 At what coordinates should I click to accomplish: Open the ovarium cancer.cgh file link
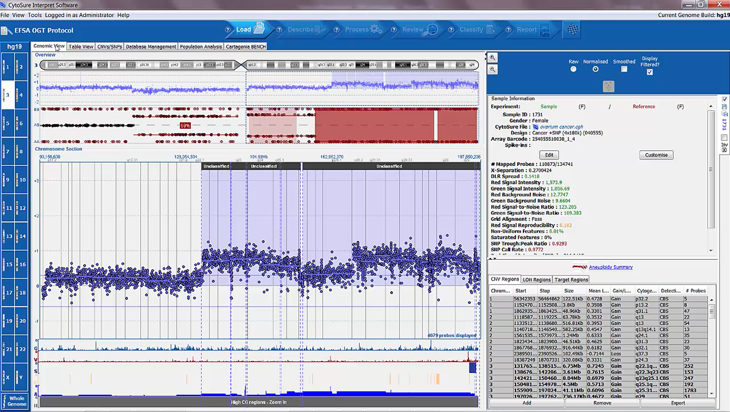(x=561, y=127)
